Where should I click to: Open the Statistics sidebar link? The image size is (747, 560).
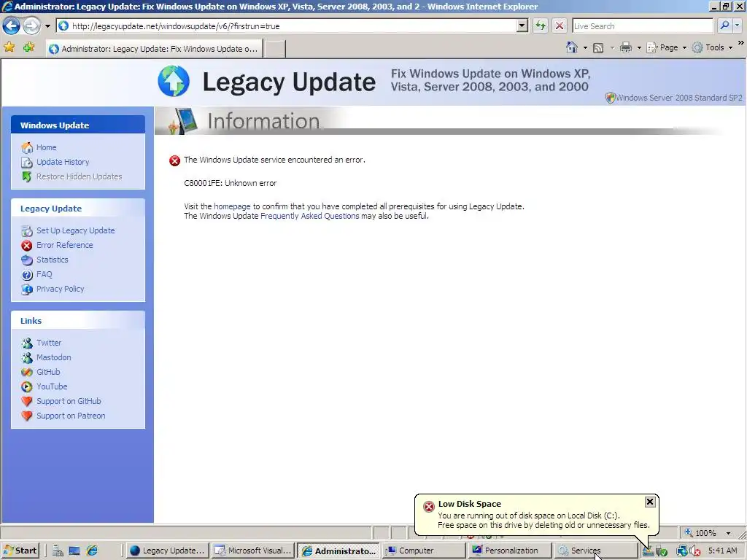52,260
